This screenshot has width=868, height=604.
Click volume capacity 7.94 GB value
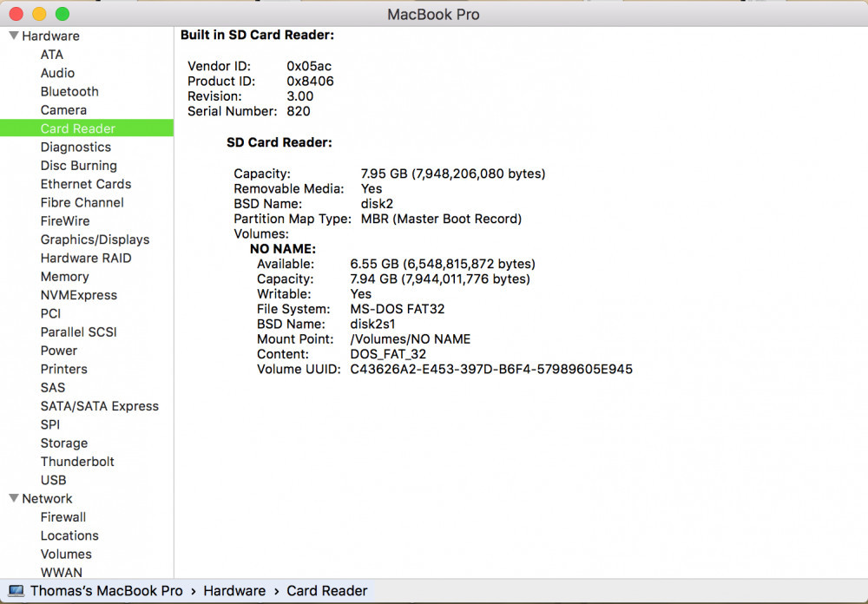tap(440, 279)
